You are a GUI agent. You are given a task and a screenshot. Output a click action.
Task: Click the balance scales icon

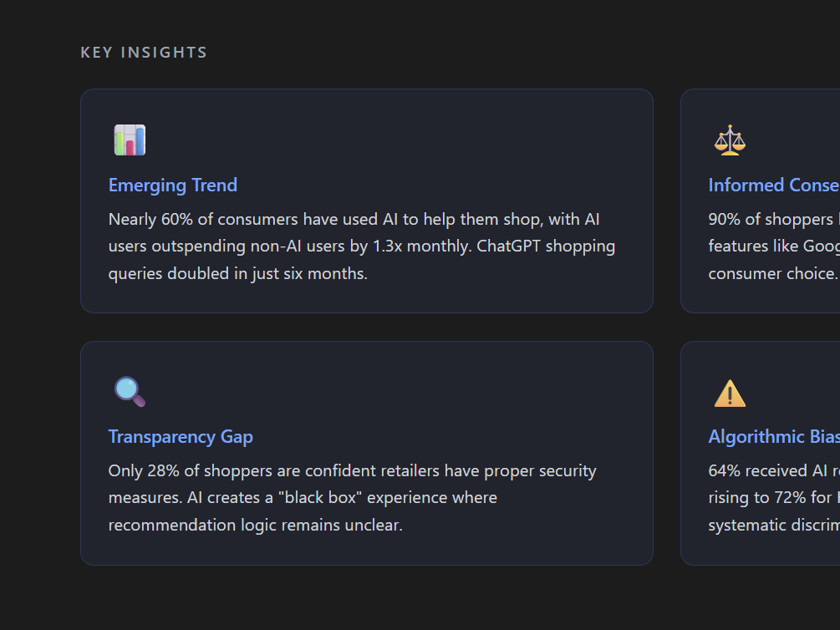pyautogui.click(x=730, y=140)
